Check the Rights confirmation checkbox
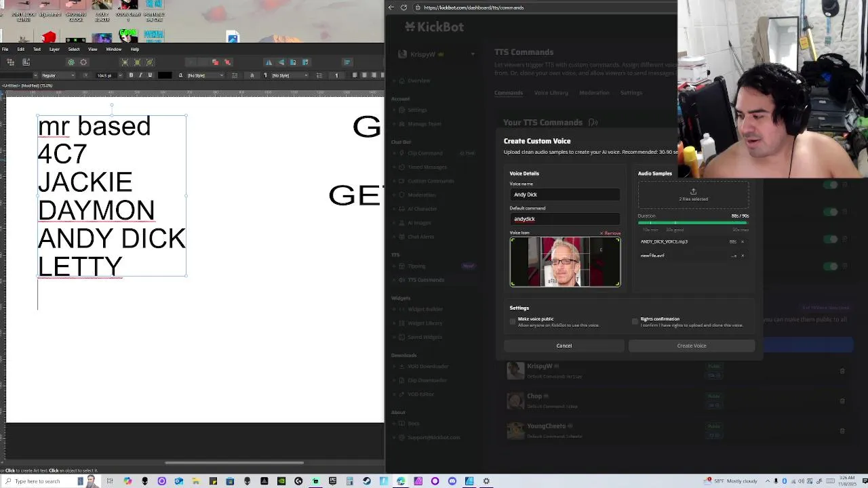The height and width of the screenshot is (488, 868). point(635,321)
